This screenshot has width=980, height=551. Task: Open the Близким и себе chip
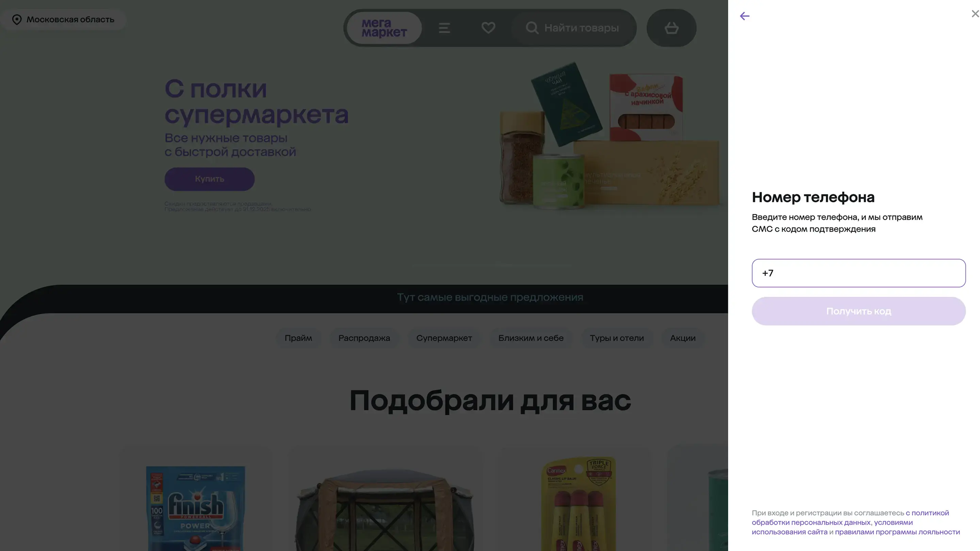coord(531,338)
